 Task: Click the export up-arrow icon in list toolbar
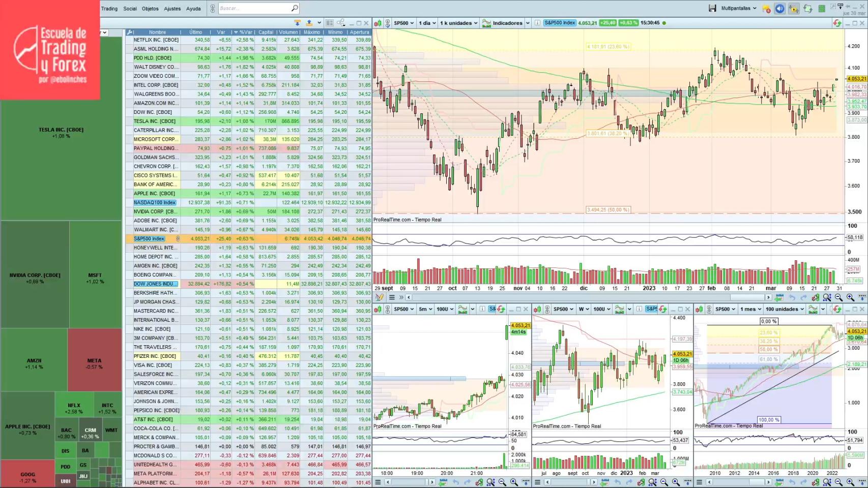pyautogui.click(x=309, y=23)
